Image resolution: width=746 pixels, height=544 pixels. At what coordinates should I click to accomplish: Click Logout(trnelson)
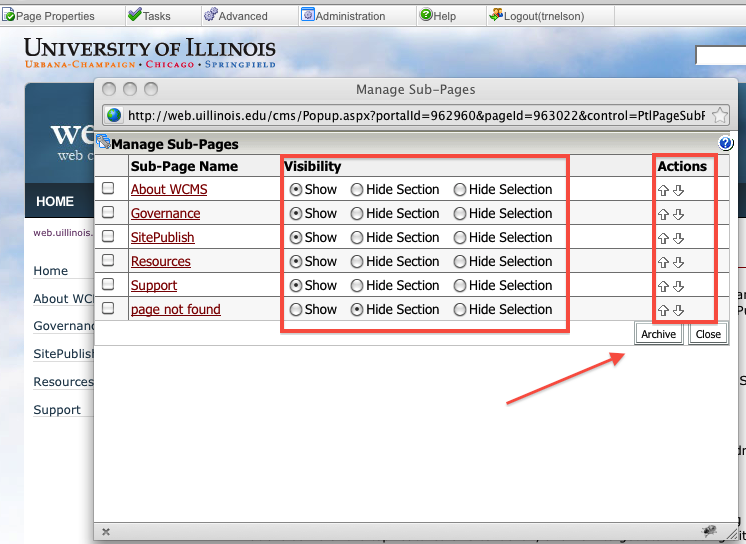pyautogui.click(x=544, y=16)
